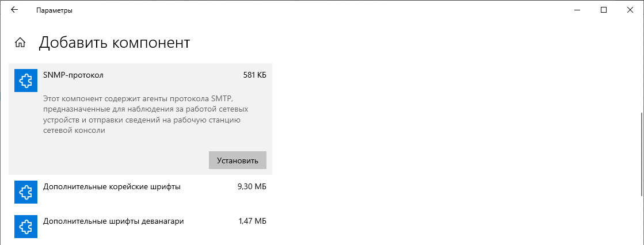Click the Добавить компонент page heading
Screen dimensions: 644x245
[114, 43]
